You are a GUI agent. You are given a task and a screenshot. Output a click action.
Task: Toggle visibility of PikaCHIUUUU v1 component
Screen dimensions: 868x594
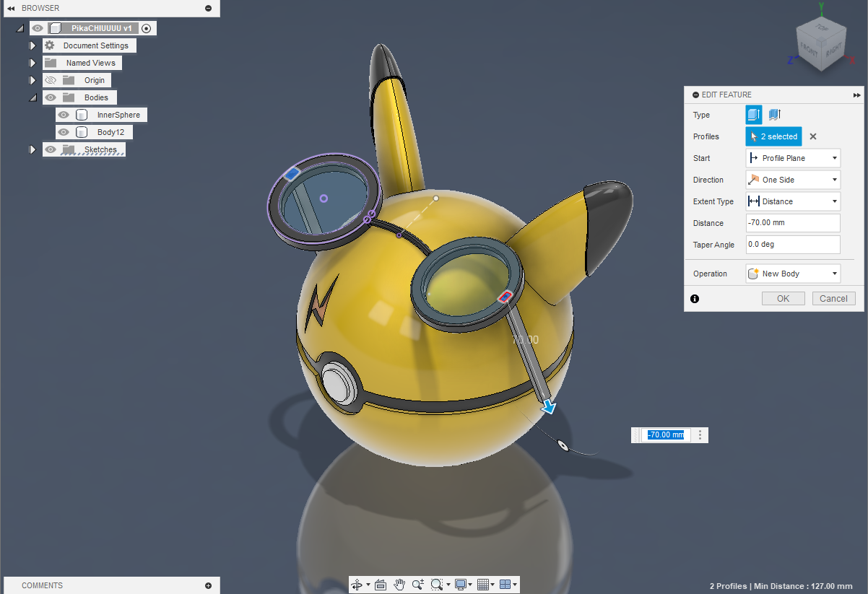coord(38,28)
